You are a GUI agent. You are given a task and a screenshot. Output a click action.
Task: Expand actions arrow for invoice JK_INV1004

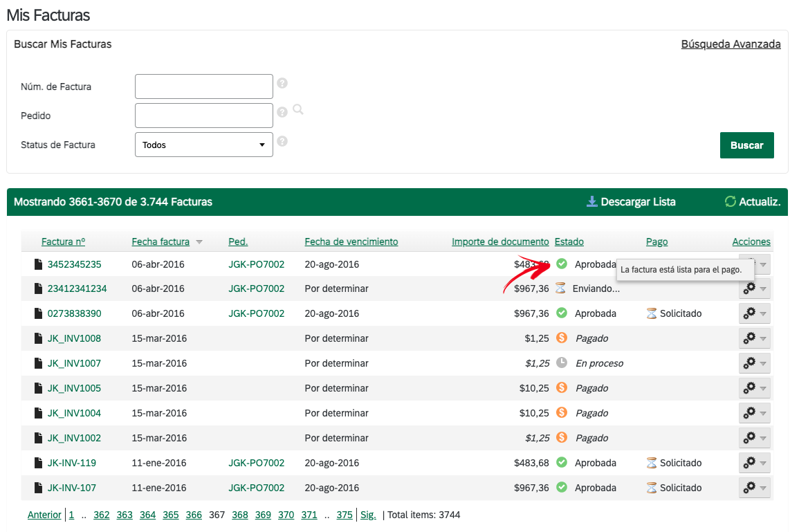pos(763,414)
